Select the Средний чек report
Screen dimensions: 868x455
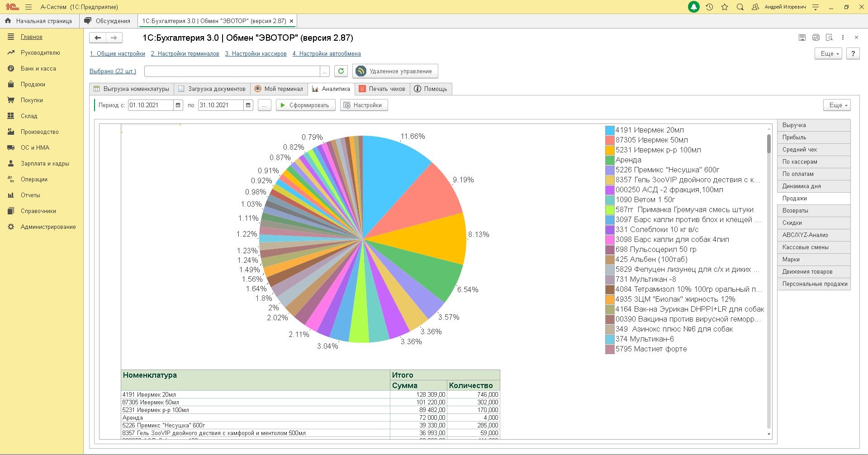[814, 150]
